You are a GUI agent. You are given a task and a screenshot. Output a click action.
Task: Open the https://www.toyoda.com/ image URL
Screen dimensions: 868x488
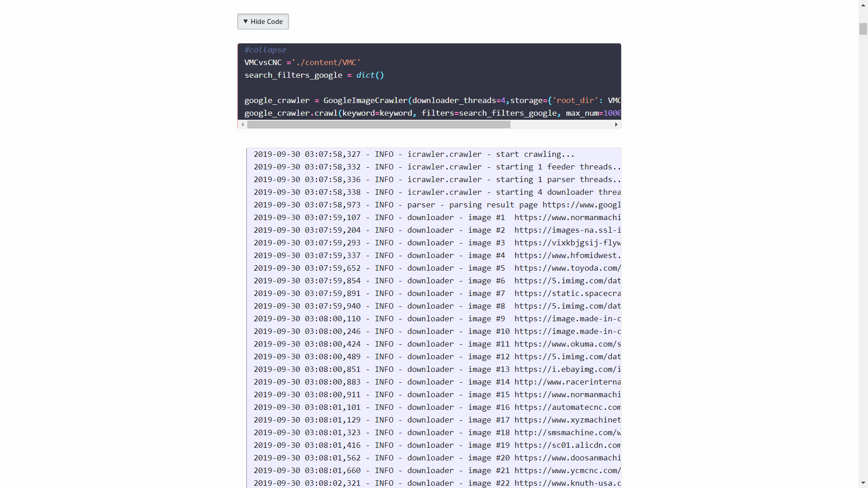click(x=568, y=268)
